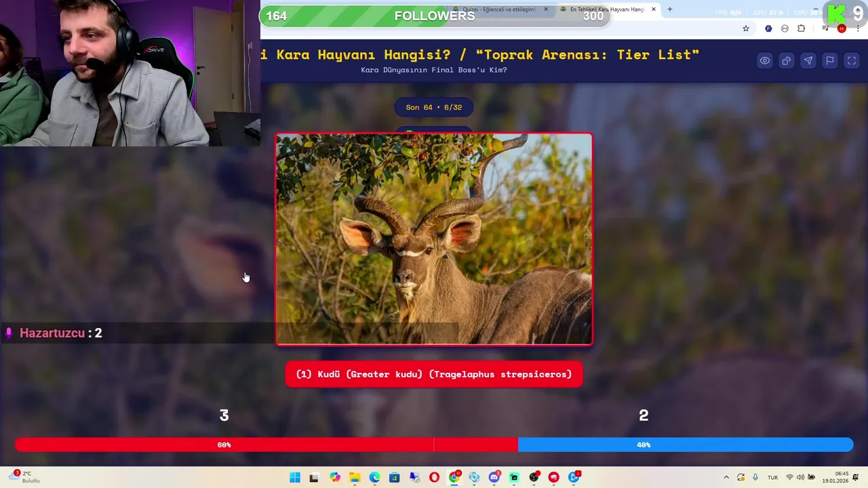Click the copy-link icon in the quiz header
868x488 pixels.
[x=787, y=61]
